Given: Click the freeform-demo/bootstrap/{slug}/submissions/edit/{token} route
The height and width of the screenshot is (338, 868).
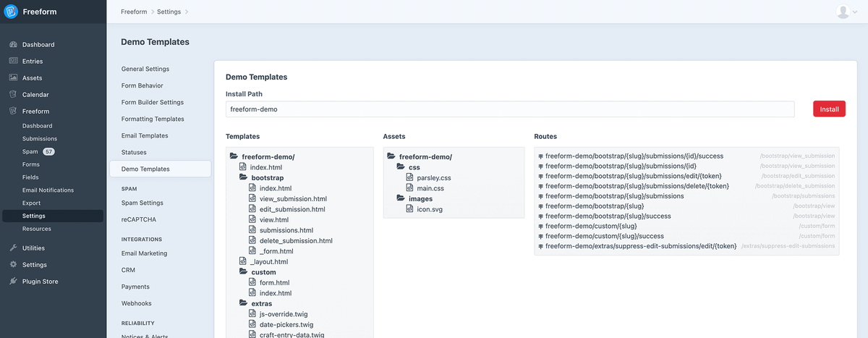Looking at the screenshot, I should (633, 176).
